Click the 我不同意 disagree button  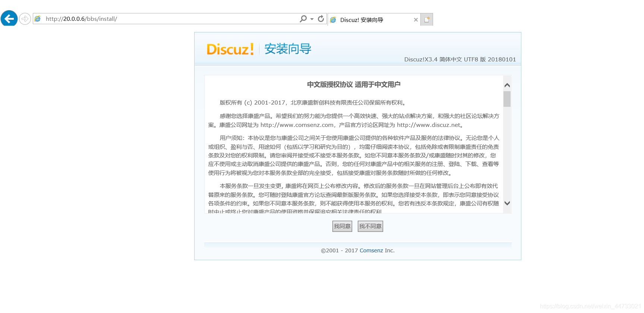[370, 226]
